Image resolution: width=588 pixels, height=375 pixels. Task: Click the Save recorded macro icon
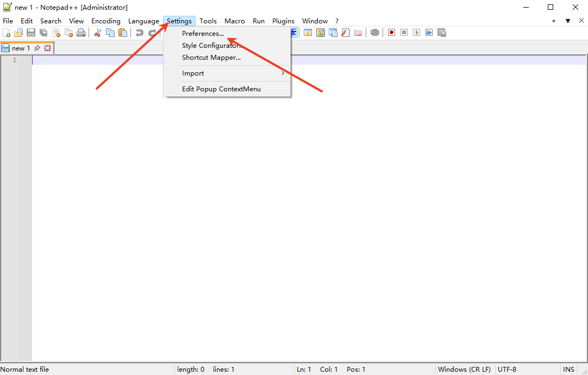coord(441,33)
